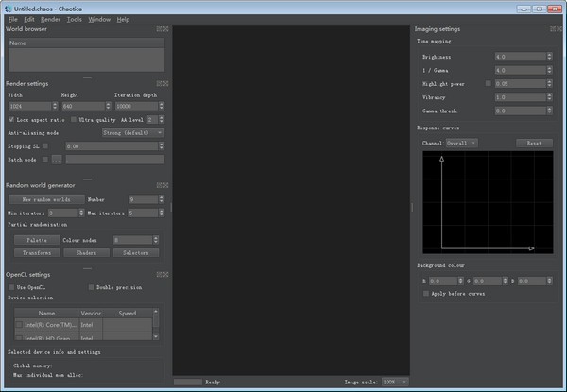Click the Chaotica app icon in title bar
This screenshot has height=392, width=567.
[8, 7]
